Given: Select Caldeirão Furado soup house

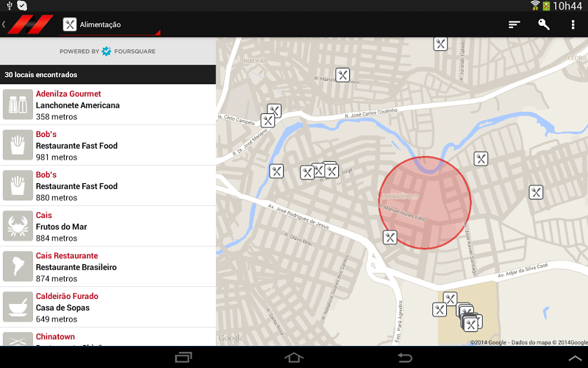Looking at the screenshot, I should coord(108,308).
